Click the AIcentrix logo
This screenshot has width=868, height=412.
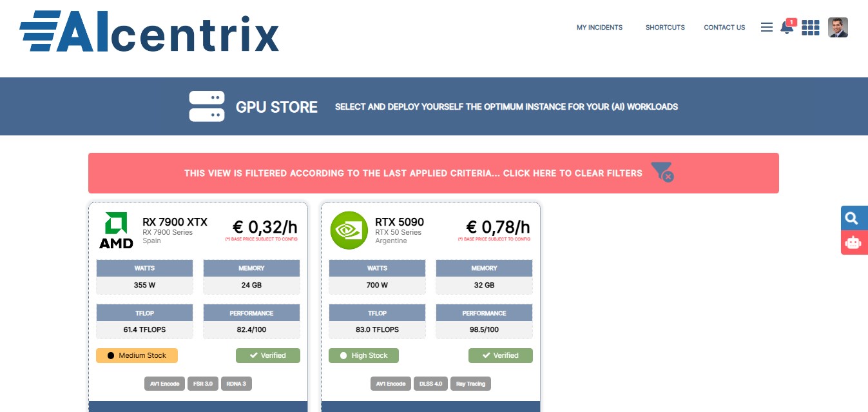[x=149, y=30]
